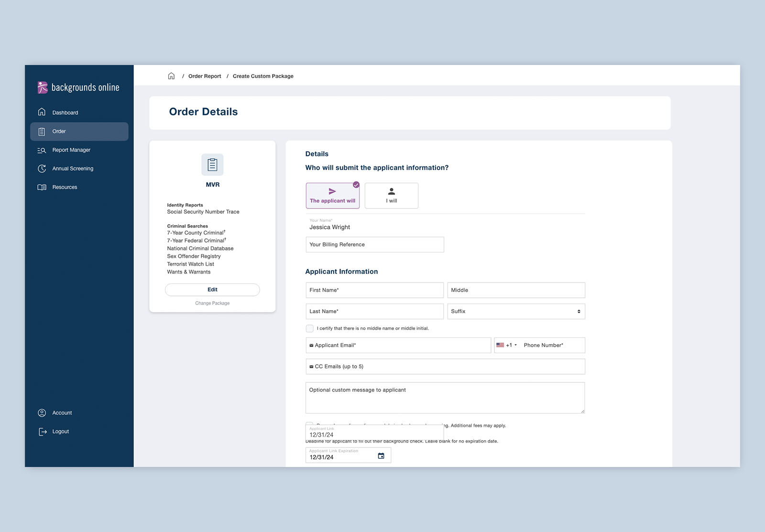Check the no middle name certification box

point(310,328)
